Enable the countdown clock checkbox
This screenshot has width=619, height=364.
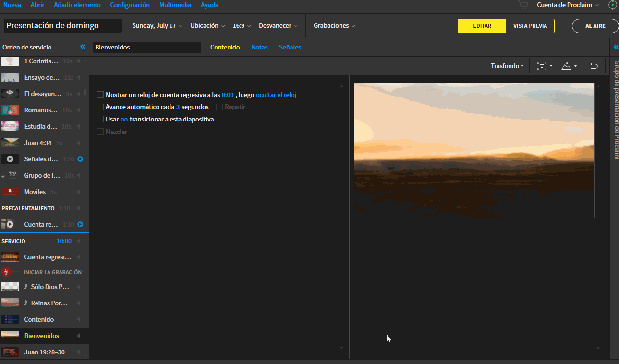(x=100, y=95)
